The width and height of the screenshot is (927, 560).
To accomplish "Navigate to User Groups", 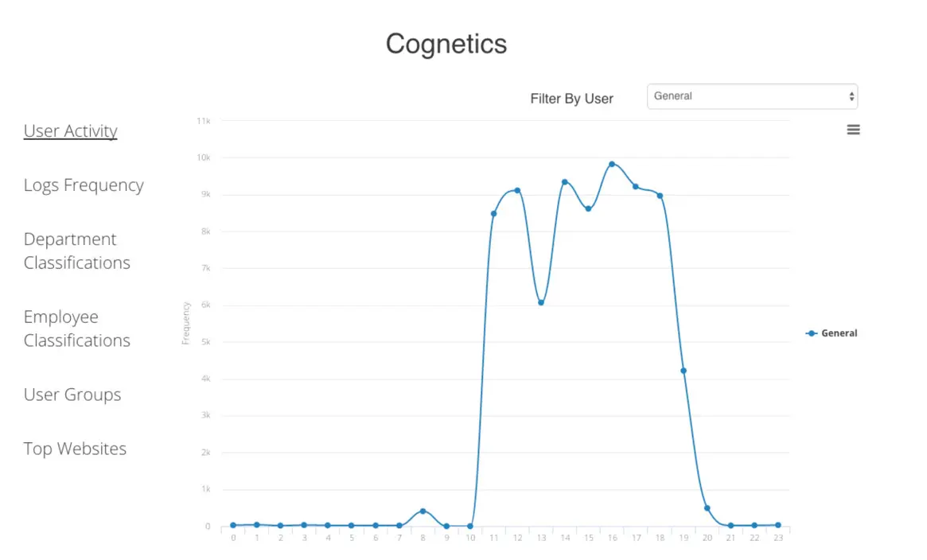I will point(72,394).
